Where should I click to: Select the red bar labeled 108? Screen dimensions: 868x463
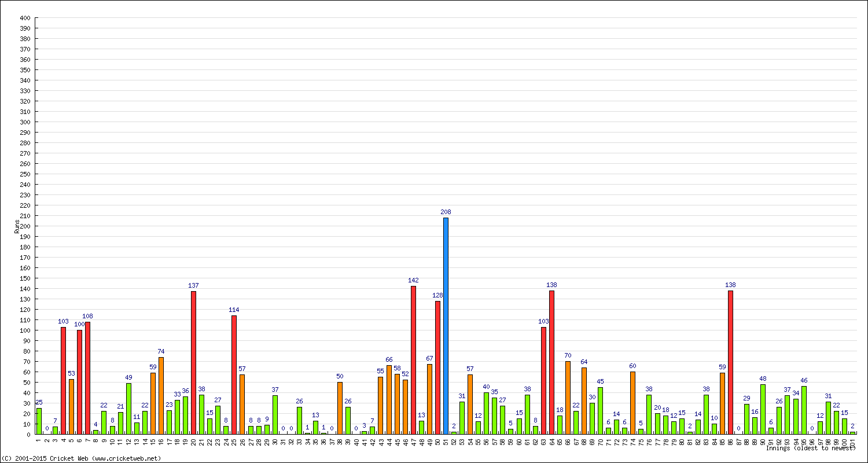pyautogui.click(x=87, y=378)
